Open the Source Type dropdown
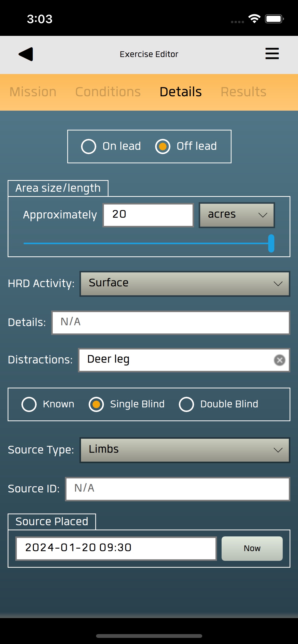298x644 pixels. pyautogui.click(x=185, y=450)
